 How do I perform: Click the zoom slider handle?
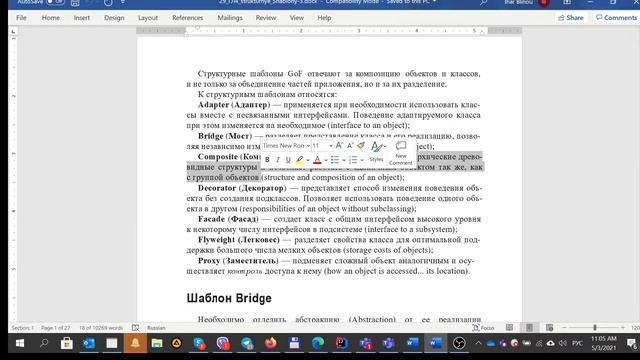click(x=595, y=327)
